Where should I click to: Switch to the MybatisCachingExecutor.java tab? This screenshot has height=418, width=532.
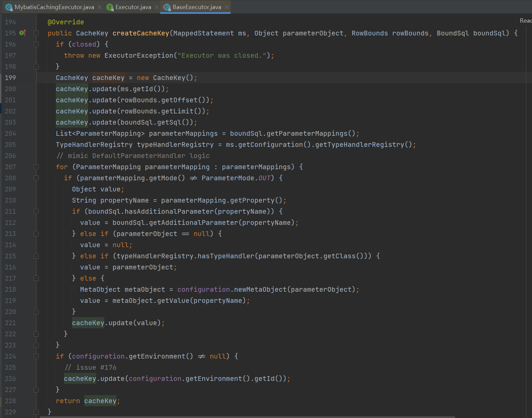pyautogui.click(x=54, y=7)
